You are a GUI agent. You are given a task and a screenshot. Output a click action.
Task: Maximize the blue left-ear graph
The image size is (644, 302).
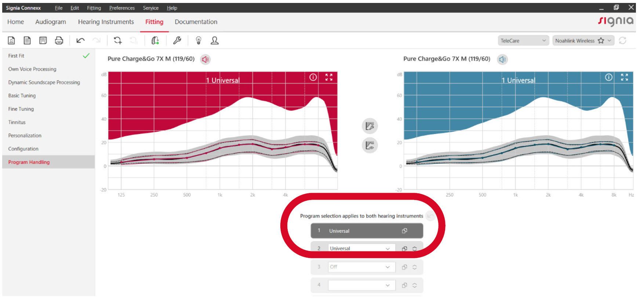pos(625,77)
